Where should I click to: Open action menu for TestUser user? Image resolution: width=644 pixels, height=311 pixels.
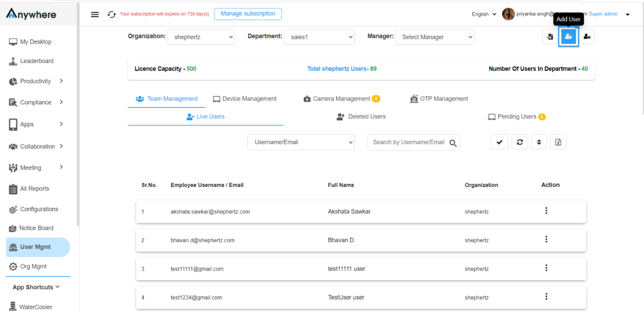[546, 296]
